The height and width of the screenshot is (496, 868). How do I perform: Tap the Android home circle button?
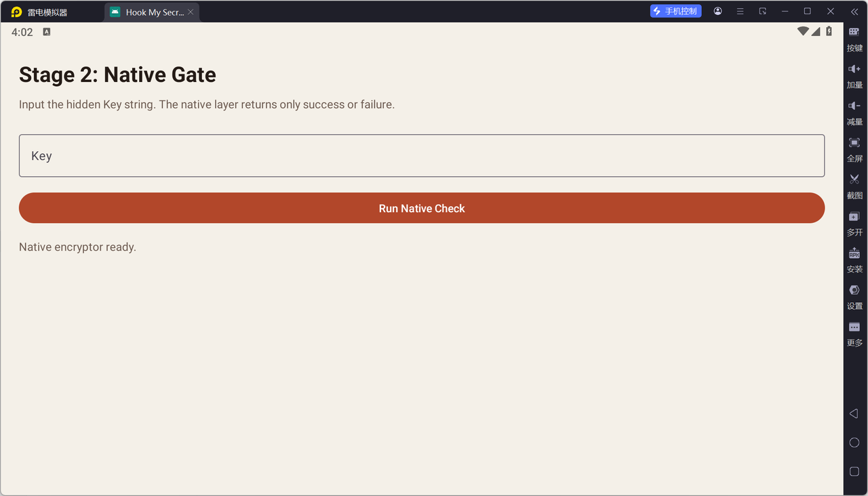point(854,442)
